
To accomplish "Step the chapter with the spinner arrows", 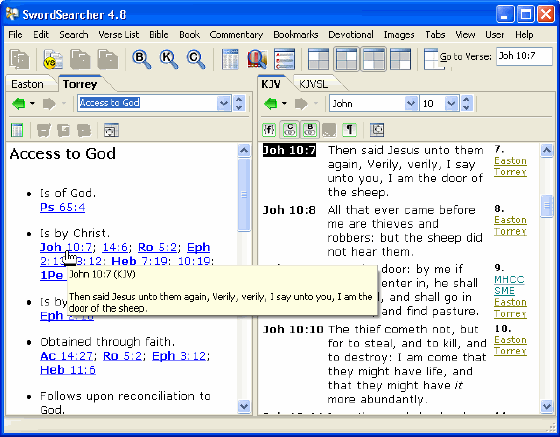I will [x=466, y=104].
